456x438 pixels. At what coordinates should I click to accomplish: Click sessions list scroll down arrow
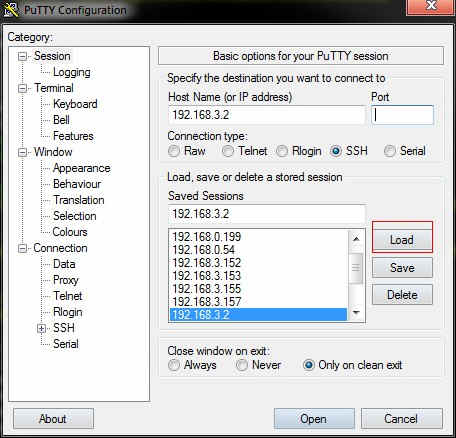356,312
